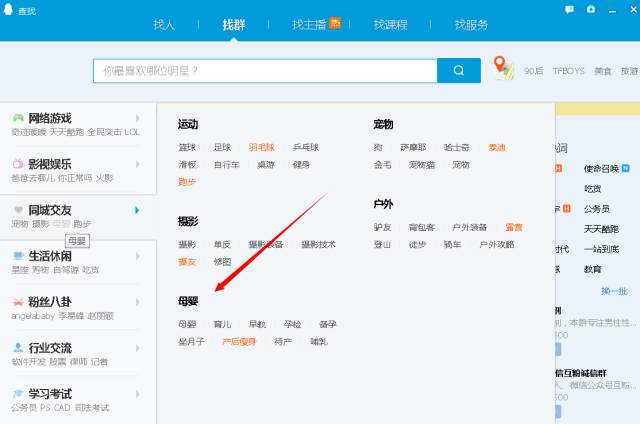This screenshot has width=640, height=424.
Task: Click the create group plus icon in title bar
Action: [591, 9]
